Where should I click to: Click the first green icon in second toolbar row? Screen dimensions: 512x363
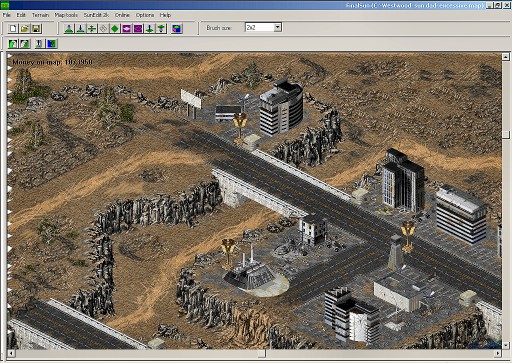tap(13, 44)
